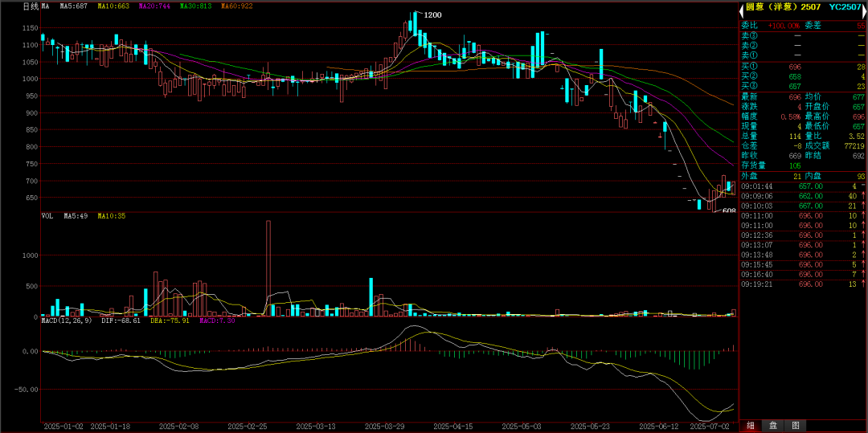This screenshot has height=433, width=868.
Task: Click the MA5:687 moving average legend
Action: (74, 6)
